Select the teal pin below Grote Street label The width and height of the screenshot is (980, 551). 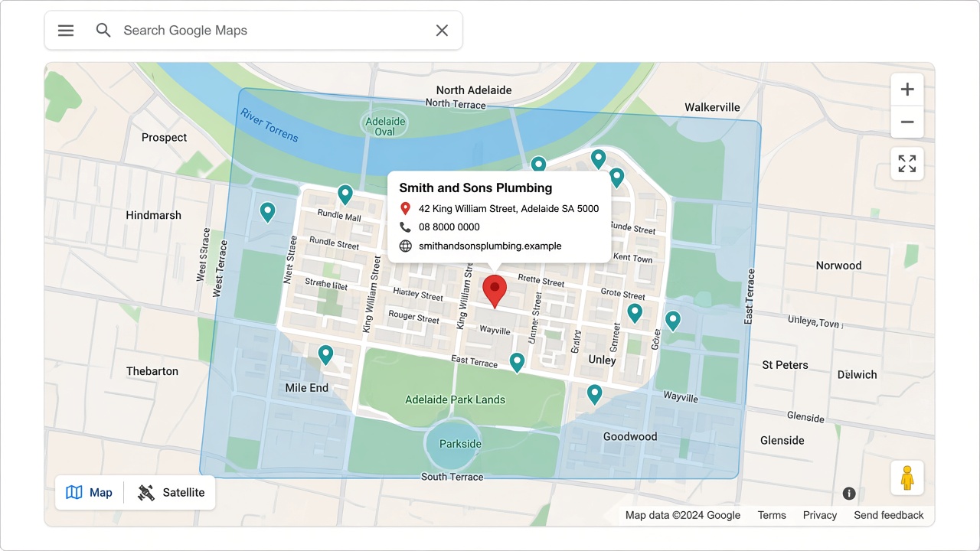pyautogui.click(x=635, y=312)
